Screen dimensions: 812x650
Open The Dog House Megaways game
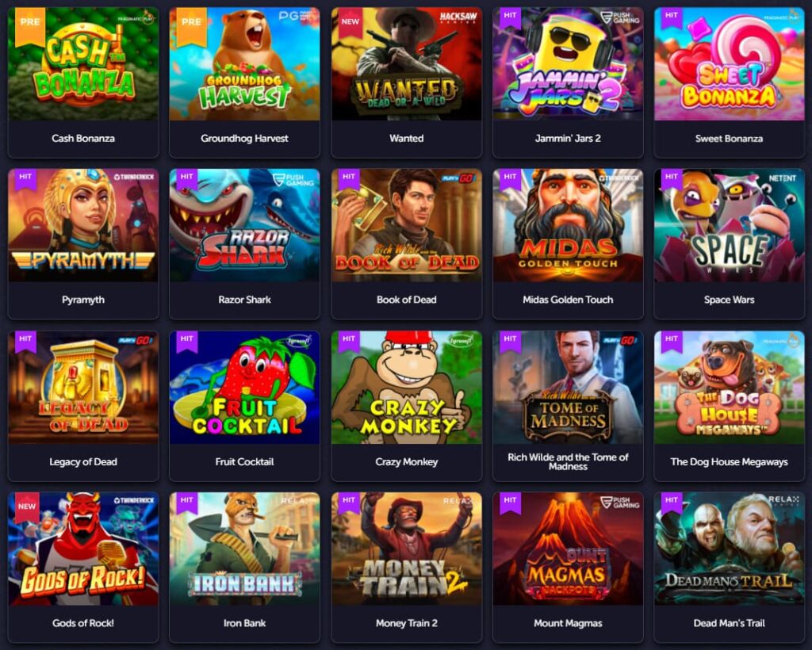730,388
